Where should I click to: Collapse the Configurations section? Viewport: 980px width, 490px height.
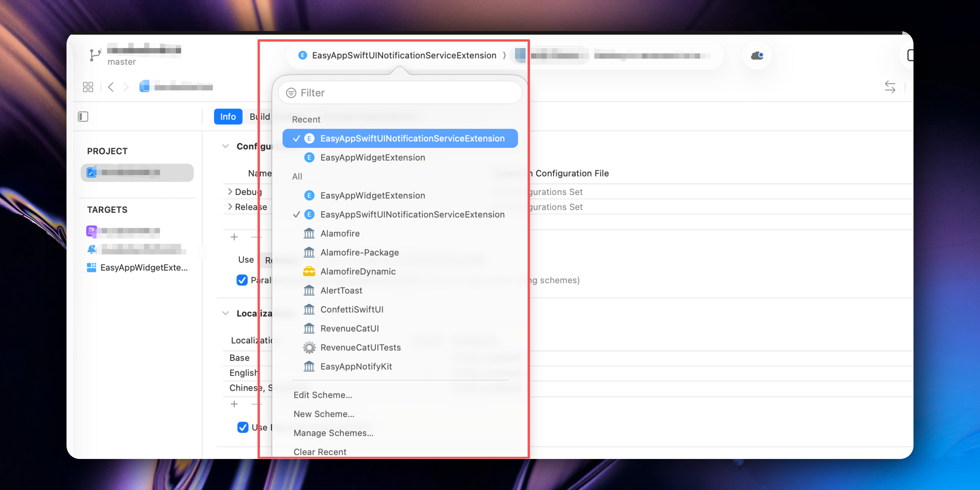225,146
